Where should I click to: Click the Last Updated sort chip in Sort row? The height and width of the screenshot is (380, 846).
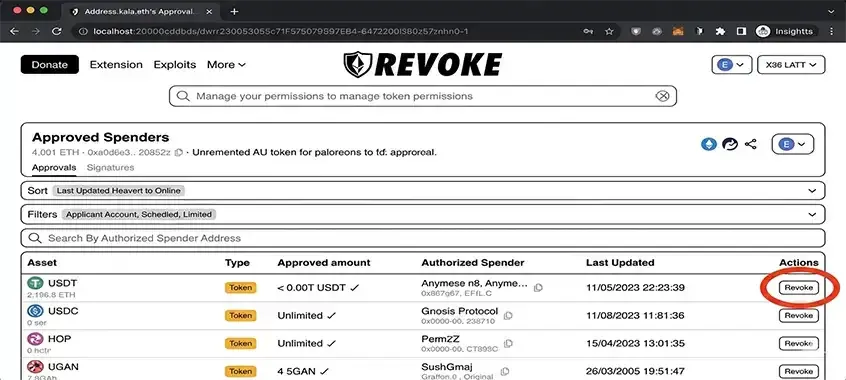coord(119,191)
